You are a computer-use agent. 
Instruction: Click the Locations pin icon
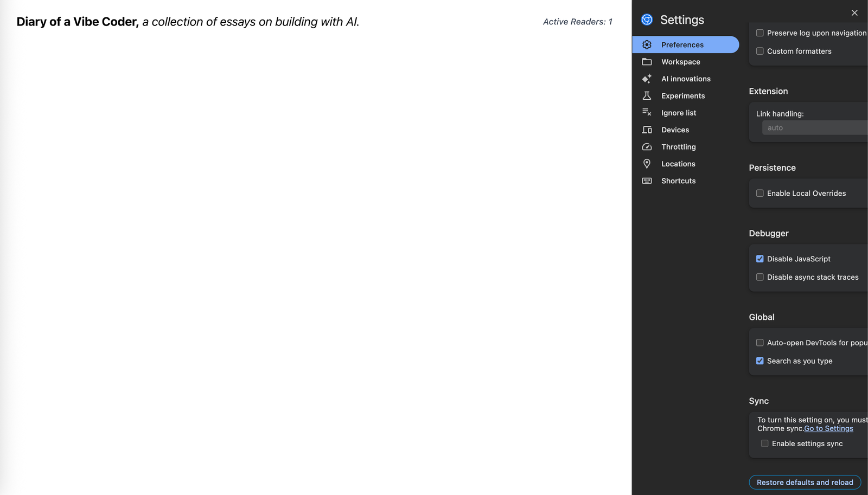[x=647, y=164]
